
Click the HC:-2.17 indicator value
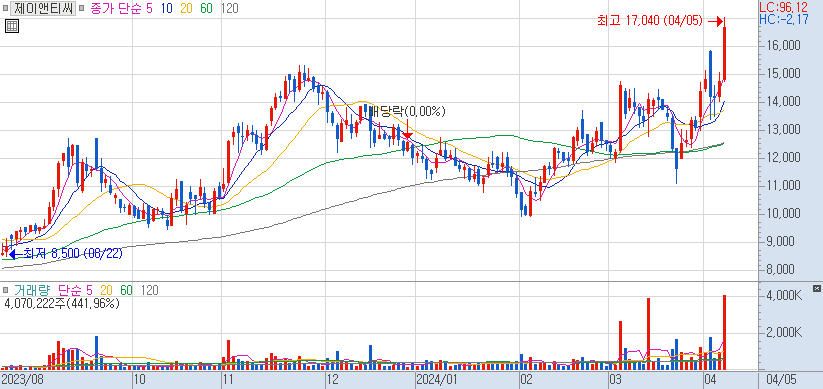tap(784, 19)
